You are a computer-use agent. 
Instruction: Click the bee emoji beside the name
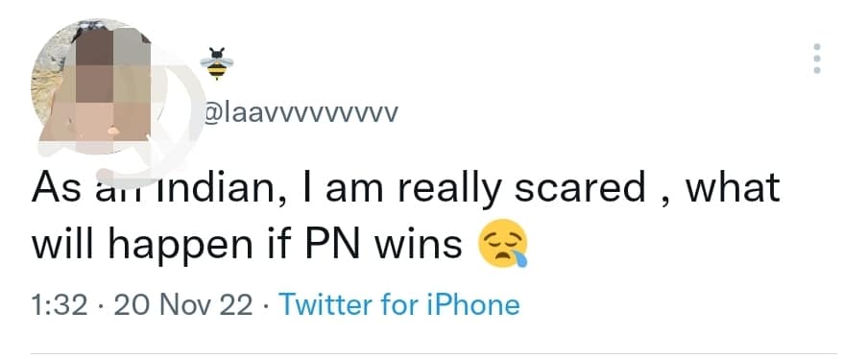pyautogui.click(x=216, y=63)
